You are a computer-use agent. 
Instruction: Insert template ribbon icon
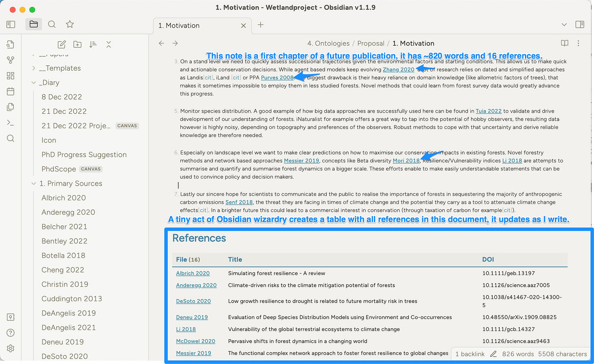pyautogui.click(x=11, y=107)
